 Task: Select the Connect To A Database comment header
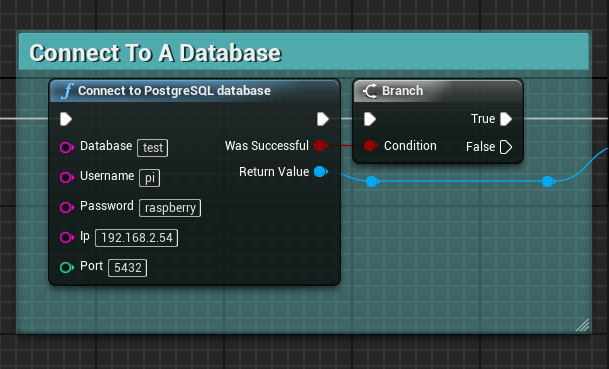(304, 52)
